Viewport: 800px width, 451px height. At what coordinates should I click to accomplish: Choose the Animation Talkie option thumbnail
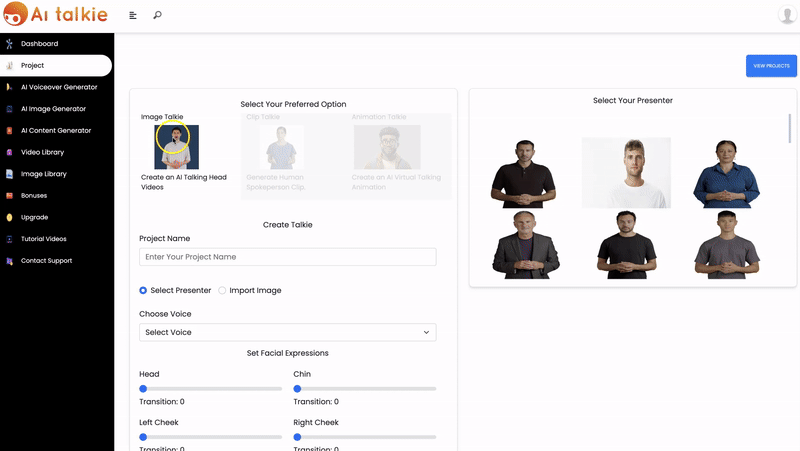coord(387,147)
